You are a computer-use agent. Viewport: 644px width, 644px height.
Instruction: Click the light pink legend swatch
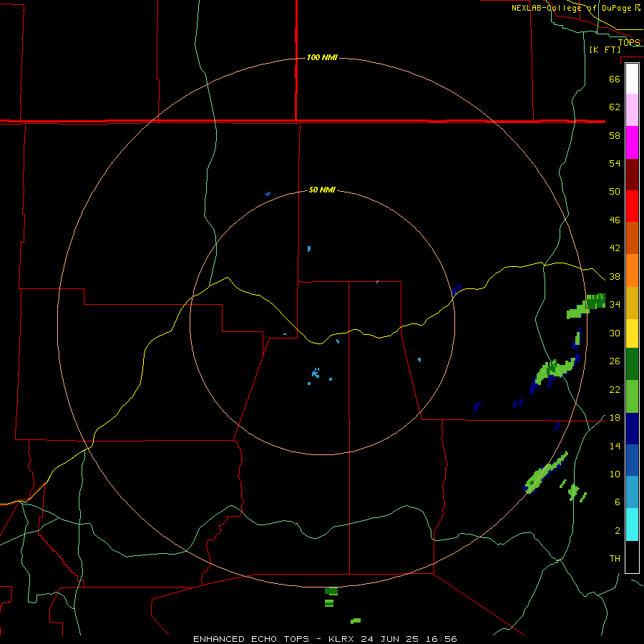[632, 109]
